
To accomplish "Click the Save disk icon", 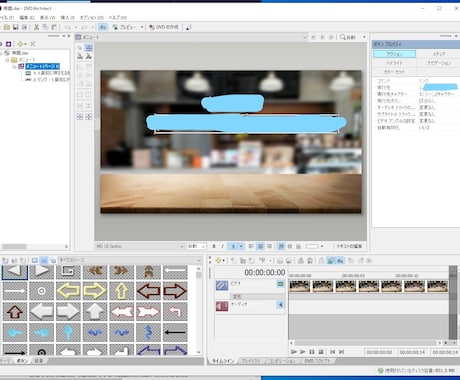I will pyautogui.click(x=15, y=27).
